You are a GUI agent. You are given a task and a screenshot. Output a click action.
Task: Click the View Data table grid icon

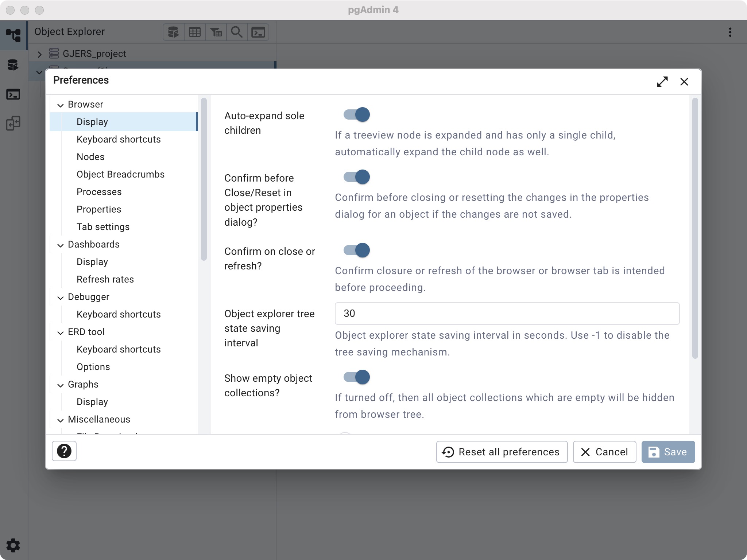[x=194, y=32]
